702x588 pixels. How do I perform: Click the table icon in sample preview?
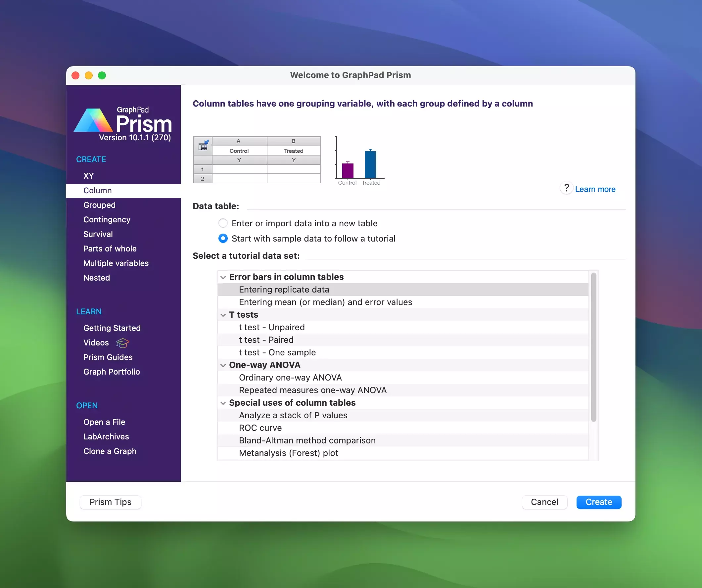203,145
